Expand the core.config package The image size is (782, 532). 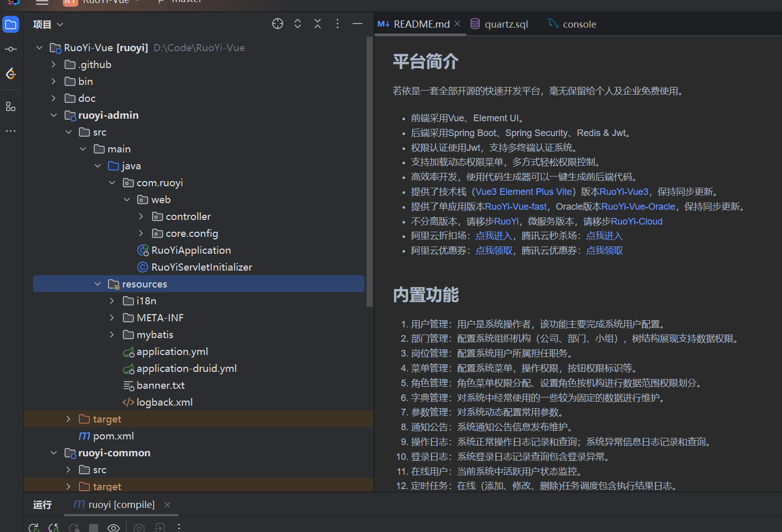click(141, 233)
